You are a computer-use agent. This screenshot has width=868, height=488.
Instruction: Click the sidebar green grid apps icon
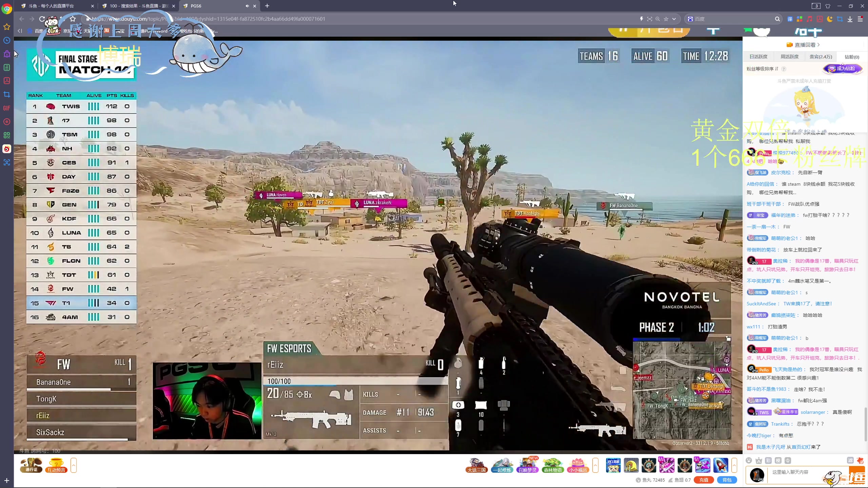point(7,135)
